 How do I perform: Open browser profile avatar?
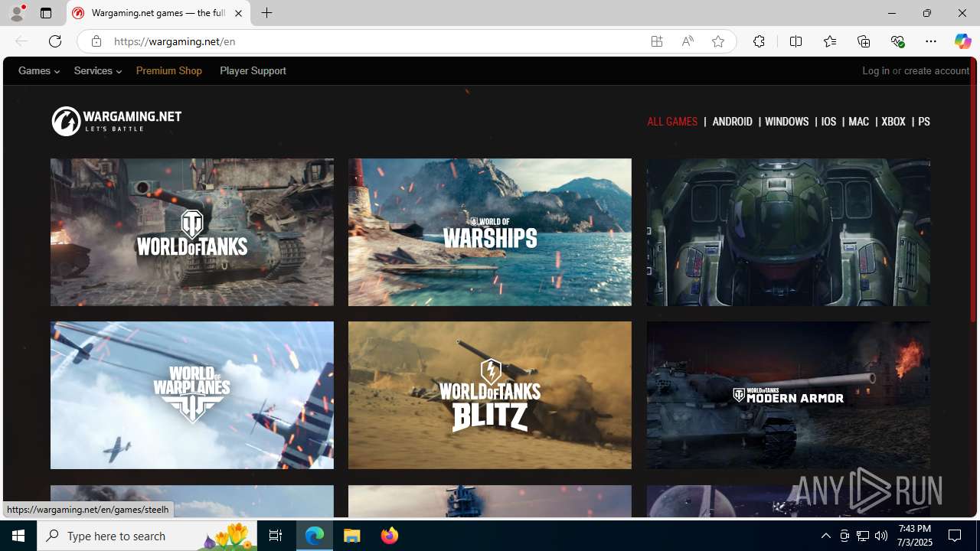17,13
